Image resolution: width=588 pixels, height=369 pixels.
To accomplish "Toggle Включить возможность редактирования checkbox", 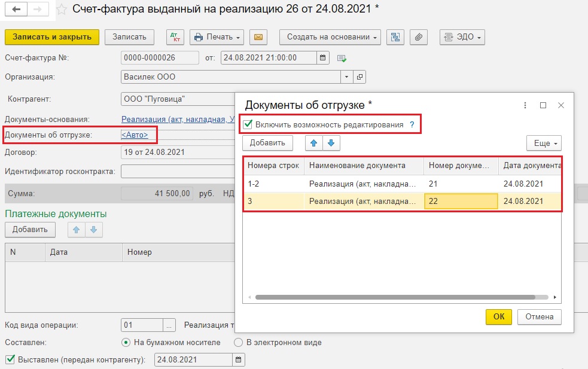I will pos(248,124).
